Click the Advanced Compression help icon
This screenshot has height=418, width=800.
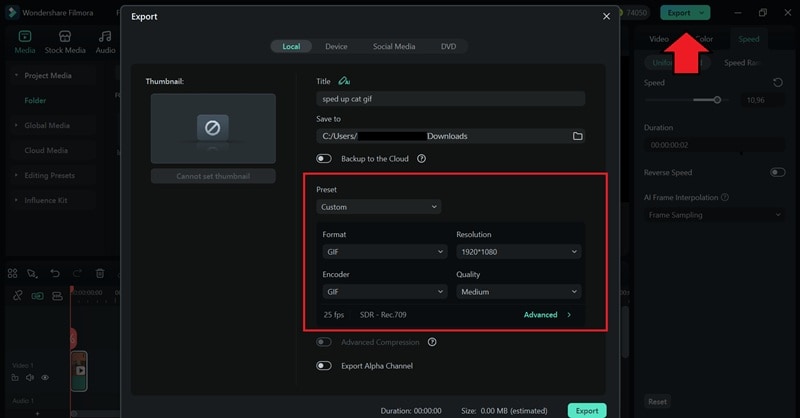[x=432, y=342]
